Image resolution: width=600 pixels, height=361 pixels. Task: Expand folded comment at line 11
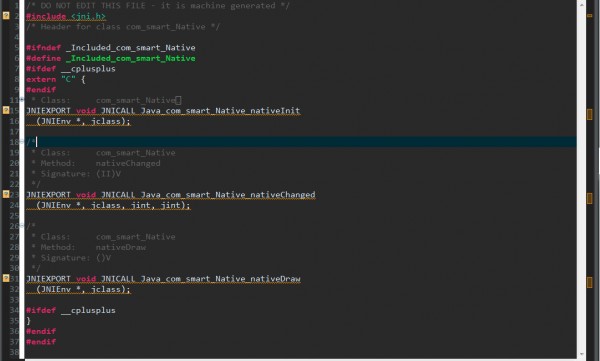pyautogui.click(x=23, y=100)
